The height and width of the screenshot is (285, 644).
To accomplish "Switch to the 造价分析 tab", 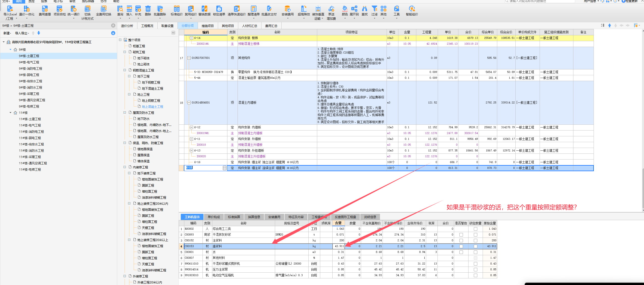I will (127, 26).
